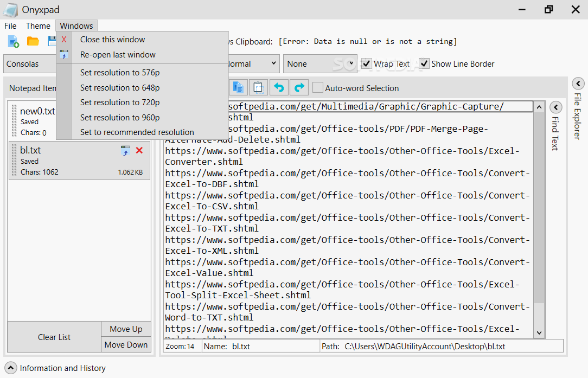Open the Normal style dropdown

point(253,64)
